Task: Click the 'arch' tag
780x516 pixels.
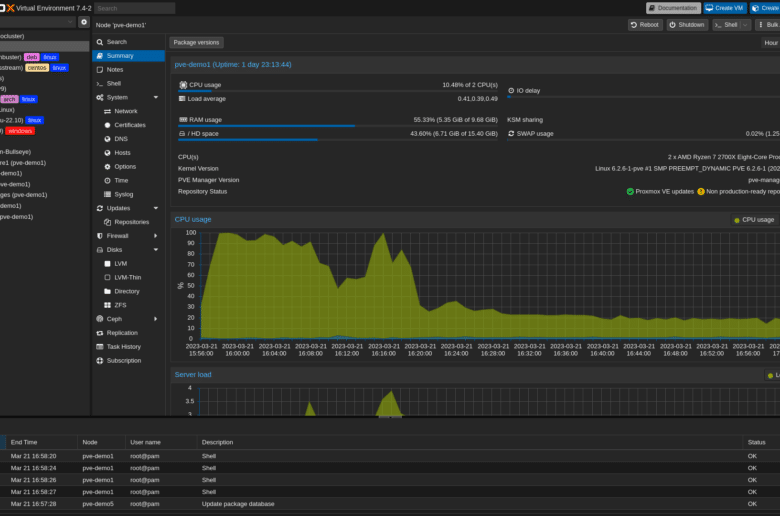Action: click(9, 100)
